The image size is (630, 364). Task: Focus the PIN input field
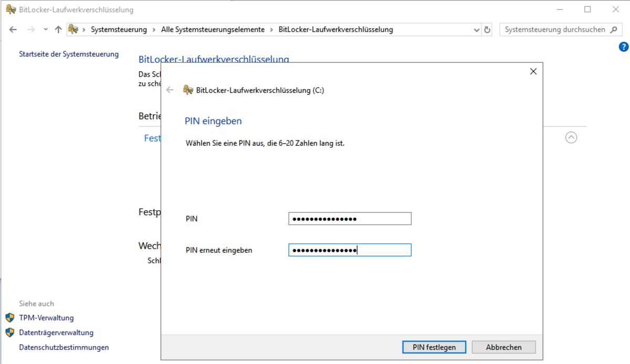[350, 219]
